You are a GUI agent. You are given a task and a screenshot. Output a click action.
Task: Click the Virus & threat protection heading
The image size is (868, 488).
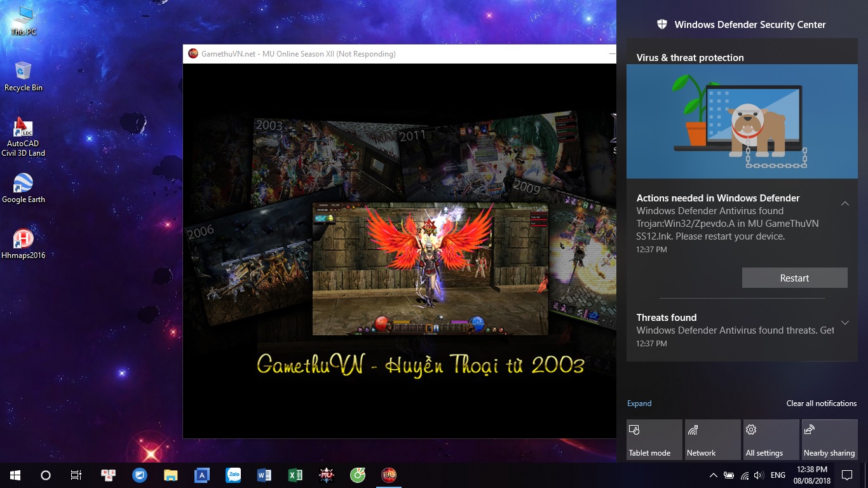pyautogui.click(x=690, y=57)
